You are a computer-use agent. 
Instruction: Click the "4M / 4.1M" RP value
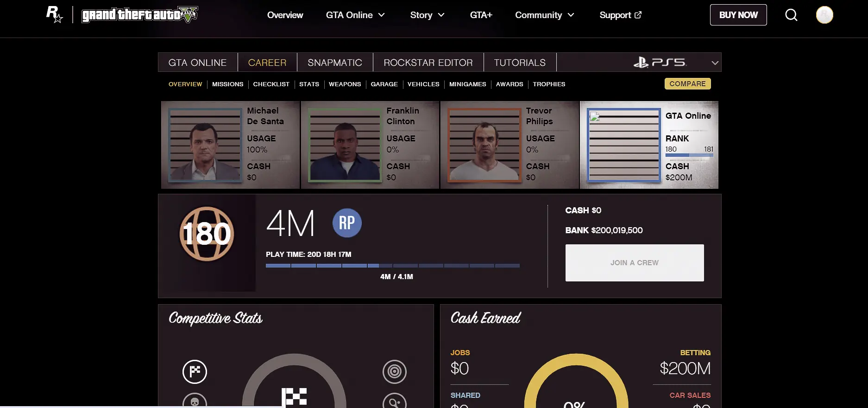[396, 276]
